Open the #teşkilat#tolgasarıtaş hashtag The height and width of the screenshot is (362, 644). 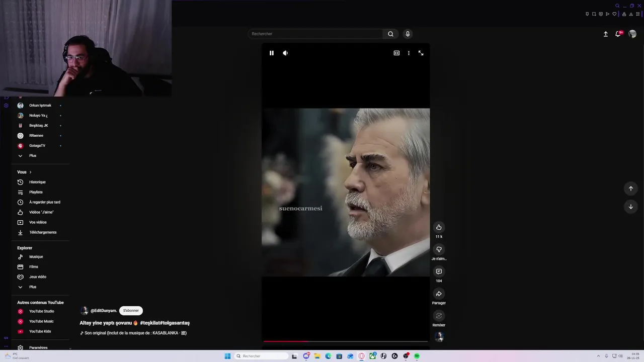(165, 323)
